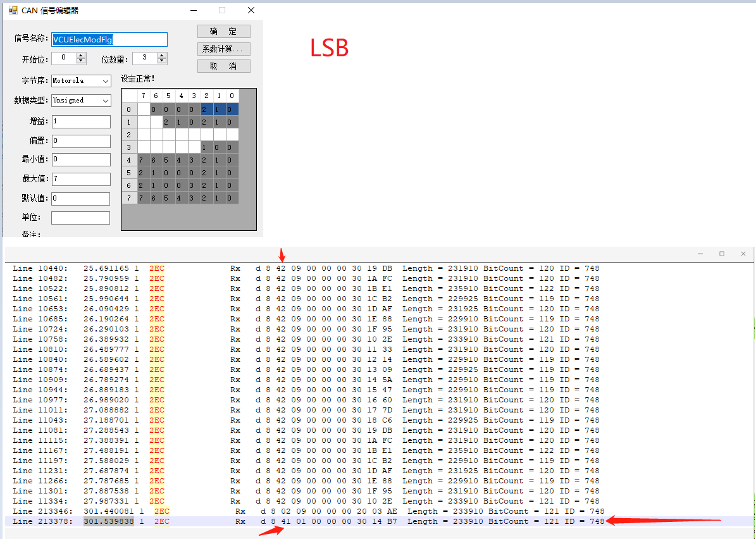
Task: Click the empty 单位 unit field
Action: (80, 217)
